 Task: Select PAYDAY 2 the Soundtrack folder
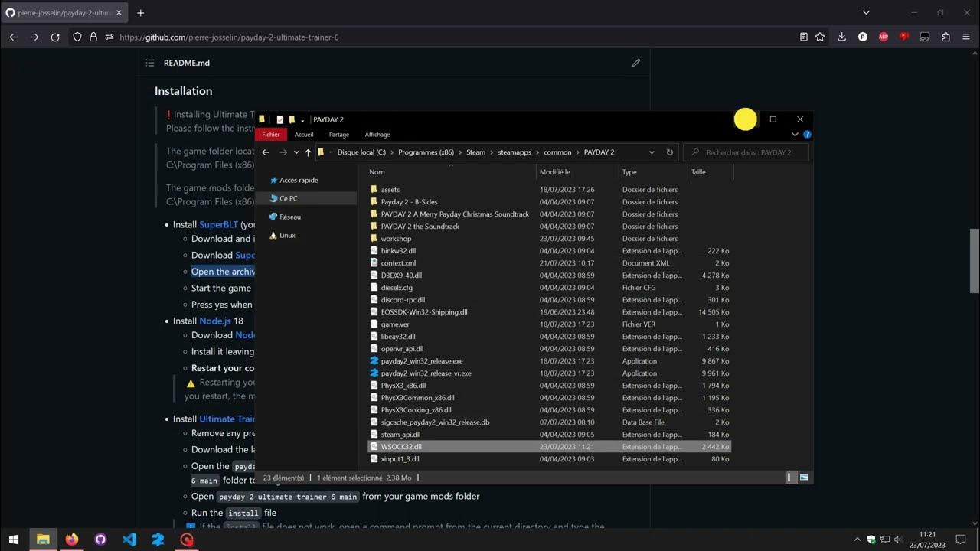[x=420, y=227]
